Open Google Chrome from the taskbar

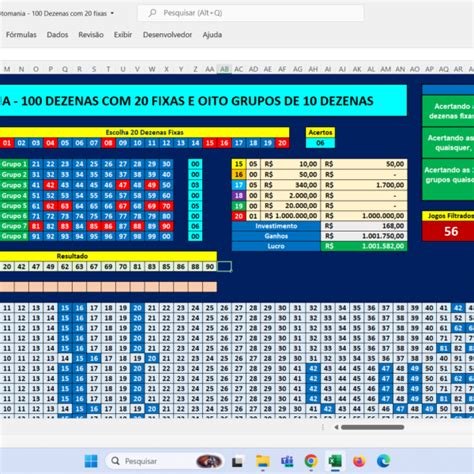tap(311, 461)
